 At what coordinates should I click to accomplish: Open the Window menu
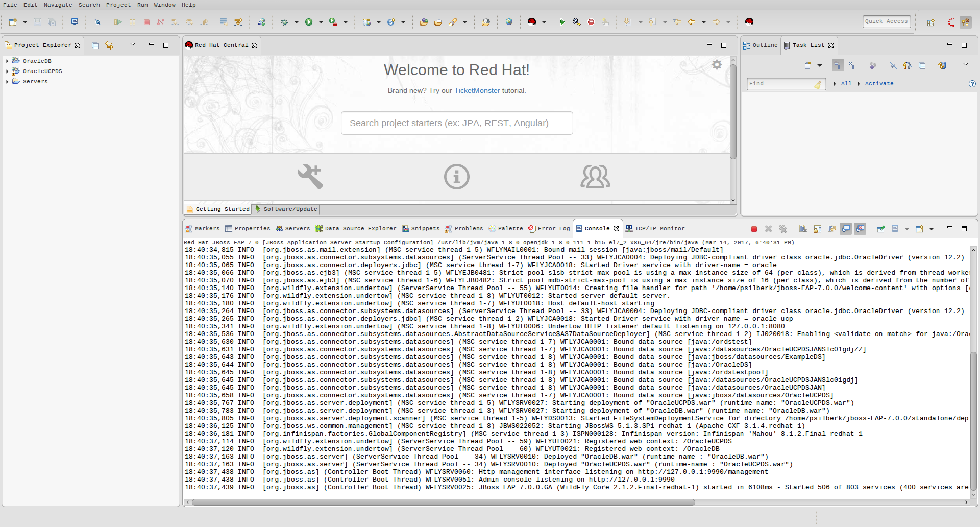tap(165, 5)
